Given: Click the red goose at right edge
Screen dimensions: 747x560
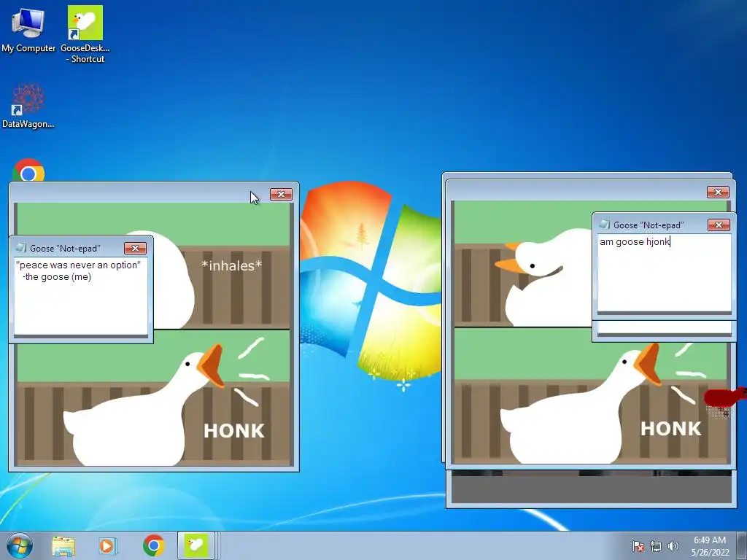Looking at the screenshot, I should [725, 397].
